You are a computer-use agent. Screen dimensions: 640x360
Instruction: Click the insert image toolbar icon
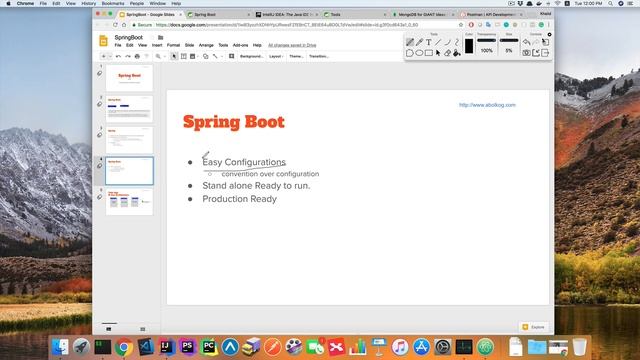193,56
